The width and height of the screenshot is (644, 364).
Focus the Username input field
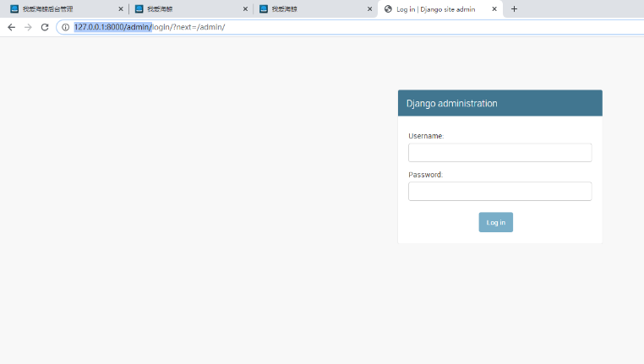point(499,153)
